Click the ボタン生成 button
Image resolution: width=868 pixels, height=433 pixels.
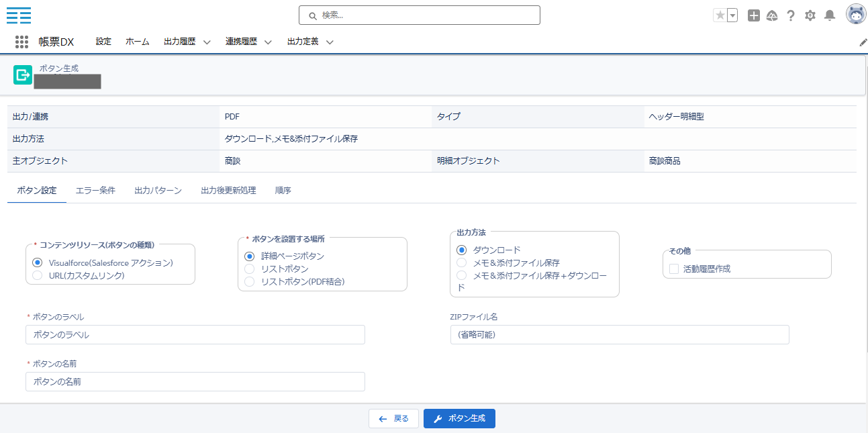pyautogui.click(x=459, y=418)
